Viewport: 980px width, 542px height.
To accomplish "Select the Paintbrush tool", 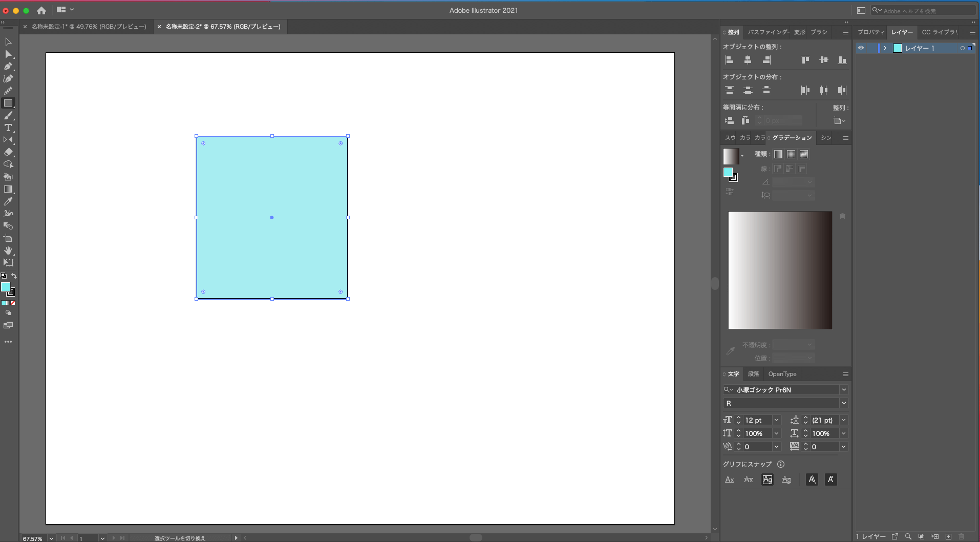I will (8, 116).
